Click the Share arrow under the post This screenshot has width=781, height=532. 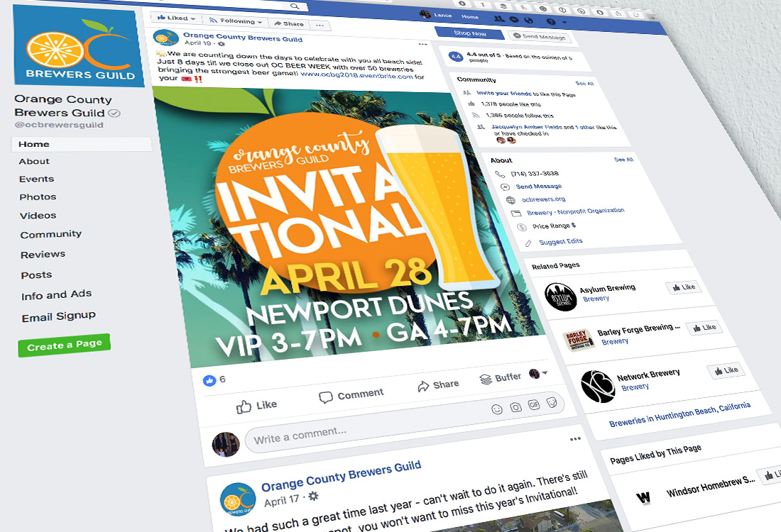click(x=438, y=385)
